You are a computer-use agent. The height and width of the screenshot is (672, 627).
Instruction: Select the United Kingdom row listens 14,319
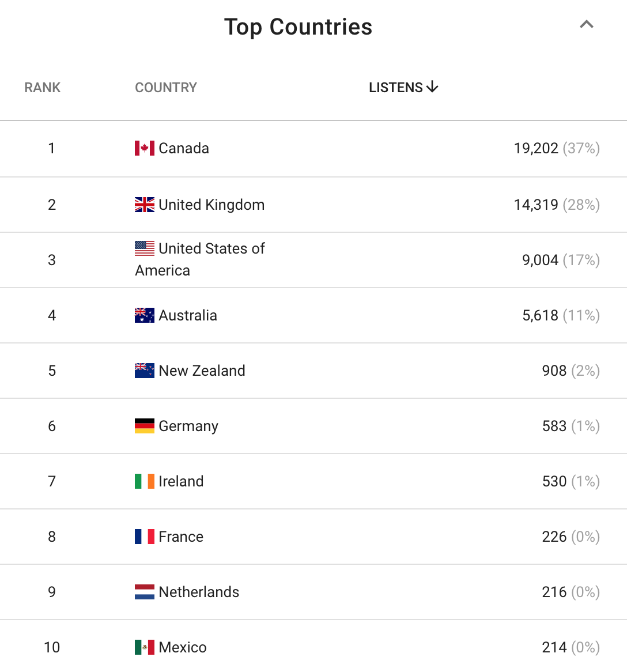tap(536, 205)
